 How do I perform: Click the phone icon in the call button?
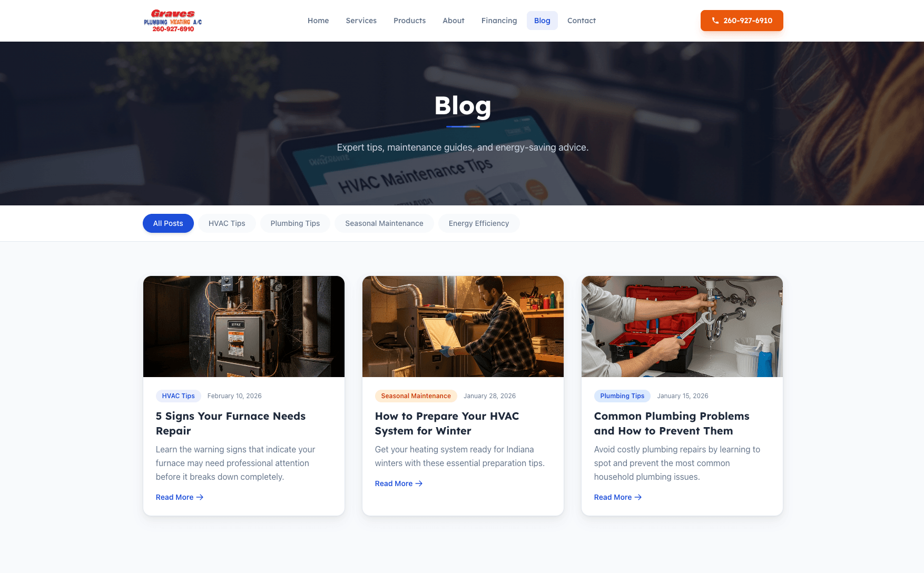[715, 21]
